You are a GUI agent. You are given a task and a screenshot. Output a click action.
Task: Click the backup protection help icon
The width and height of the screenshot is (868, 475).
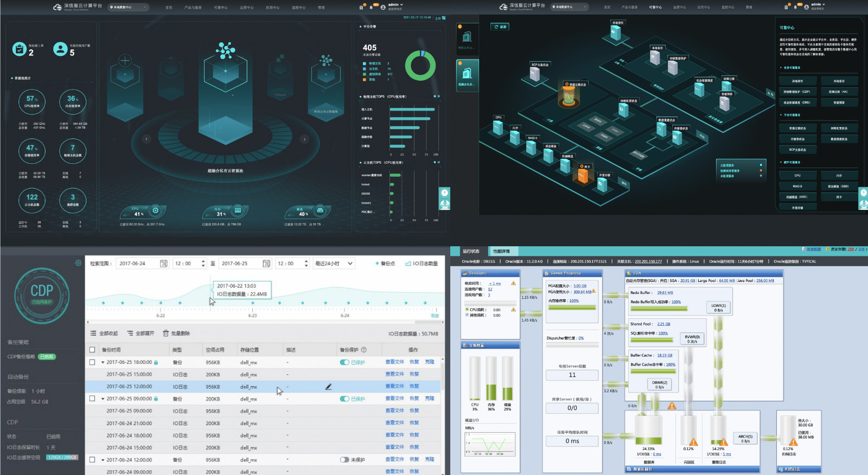[x=364, y=350]
